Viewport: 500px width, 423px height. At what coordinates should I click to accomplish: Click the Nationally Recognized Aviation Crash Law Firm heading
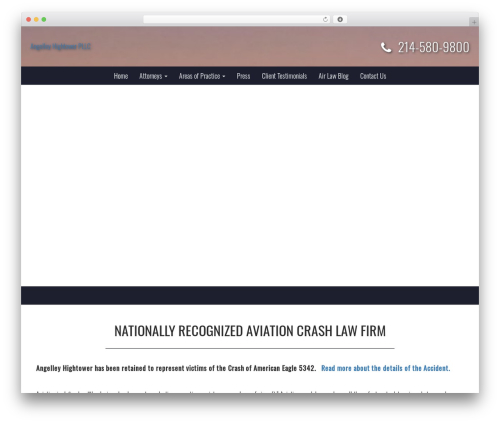point(250,331)
